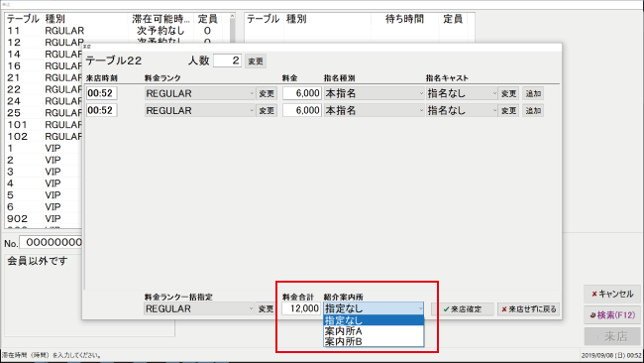Click 滞在可能時 column header in left list
This screenshot has width=644, height=363.
click(x=161, y=19)
